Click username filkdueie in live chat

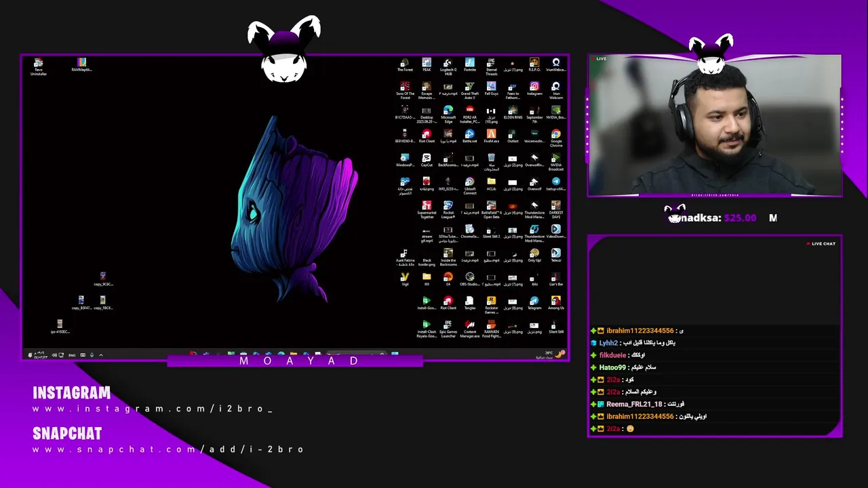(612, 355)
